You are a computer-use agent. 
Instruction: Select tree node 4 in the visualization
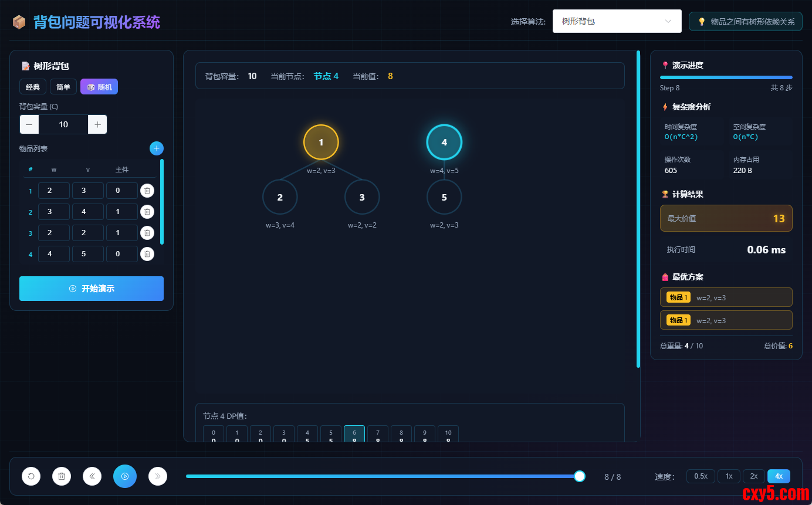(x=444, y=142)
